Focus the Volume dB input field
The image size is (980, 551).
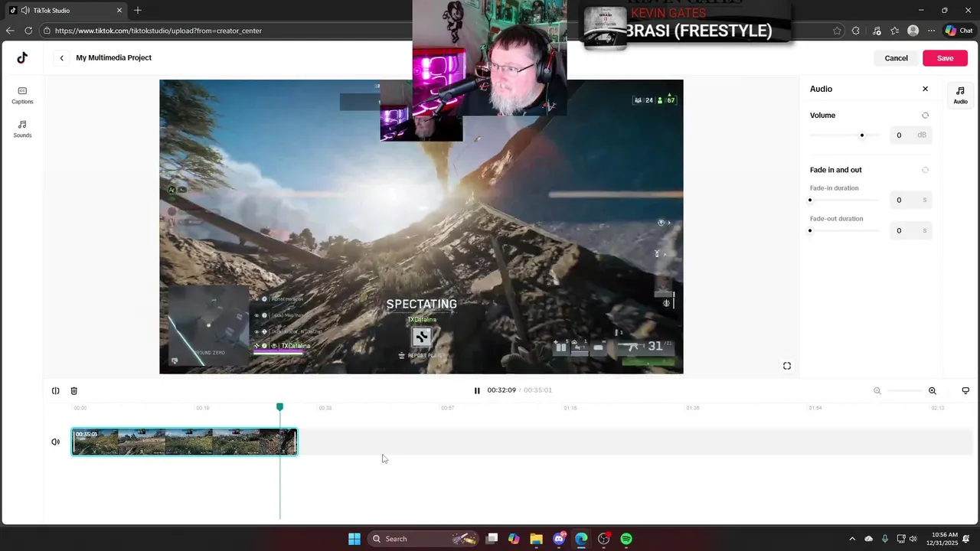point(911,135)
